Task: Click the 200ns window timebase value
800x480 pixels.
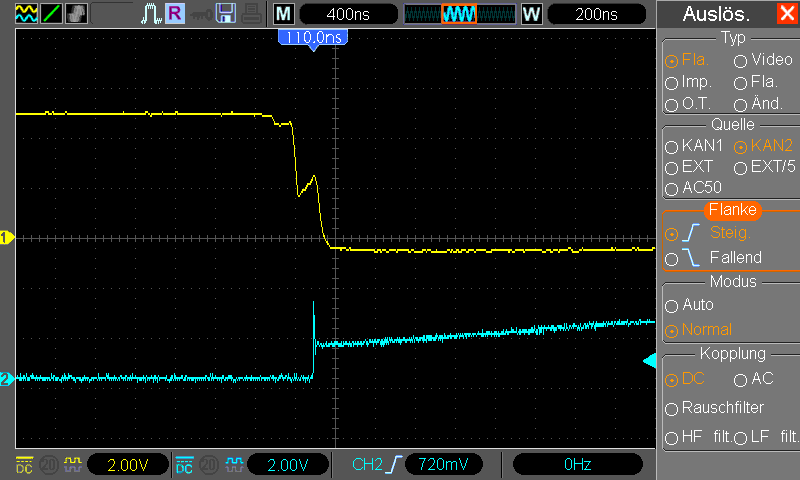Action: pos(596,14)
